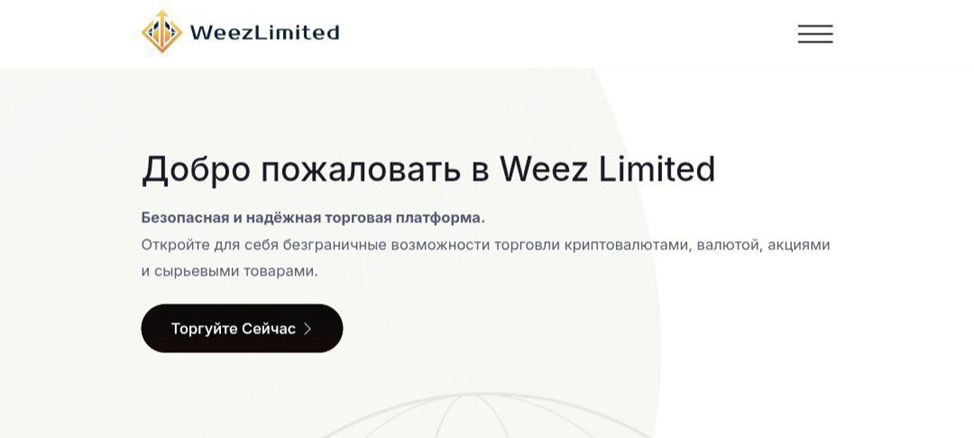Click the word акциями in description
Screen dimensions: 974x438
coord(799,245)
